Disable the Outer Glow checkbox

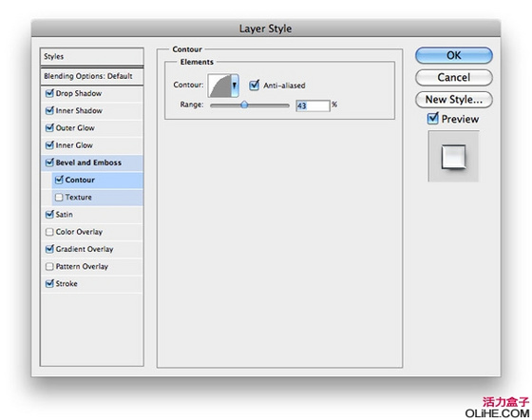(x=49, y=127)
